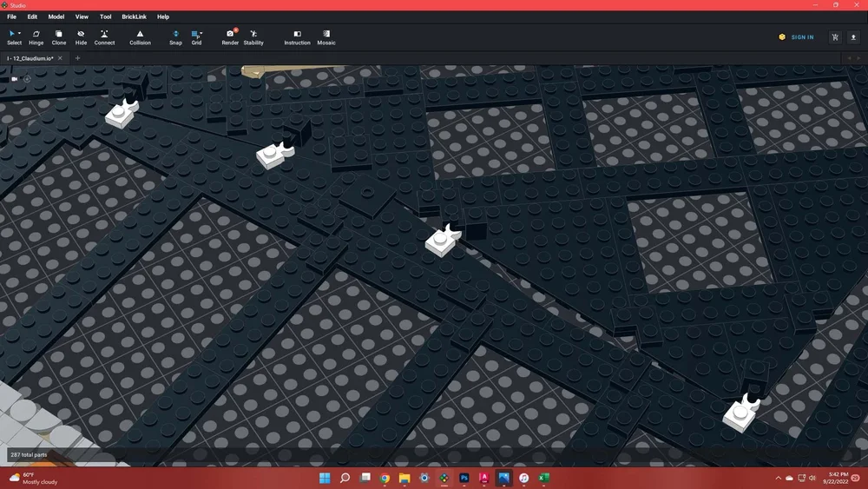868x489 pixels.
Task: Click the camera view icon in viewport
Action: pos(15,79)
